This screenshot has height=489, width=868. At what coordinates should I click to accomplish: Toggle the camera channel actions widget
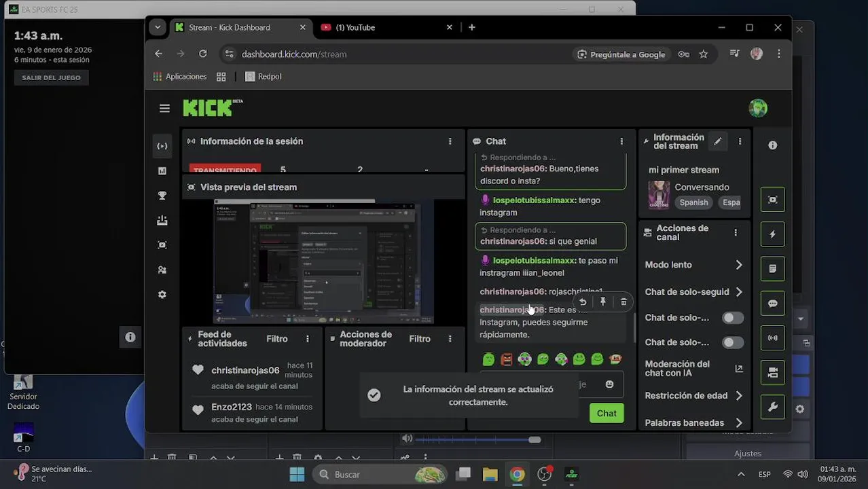773,372
